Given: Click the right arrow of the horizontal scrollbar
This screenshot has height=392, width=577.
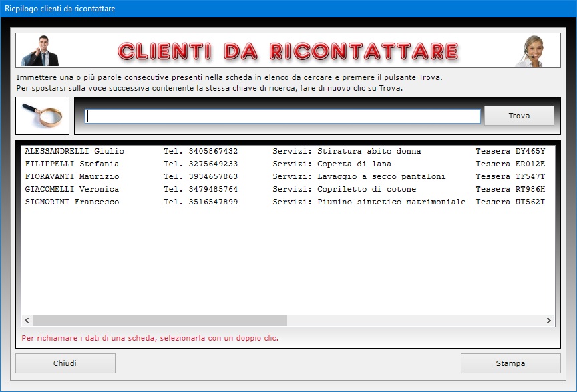Looking at the screenshot, I should click(x=549, y=321).
